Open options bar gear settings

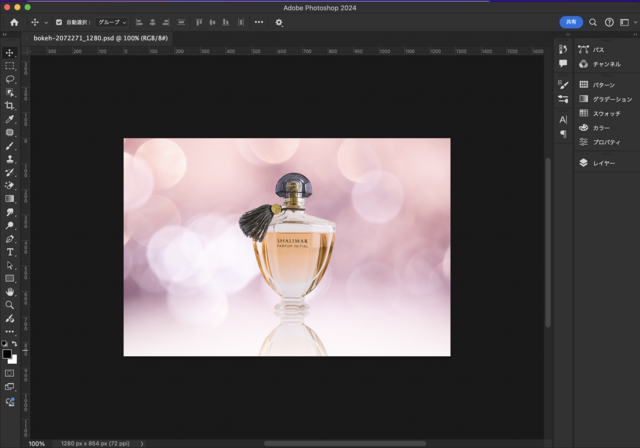[x=279, y=22]
